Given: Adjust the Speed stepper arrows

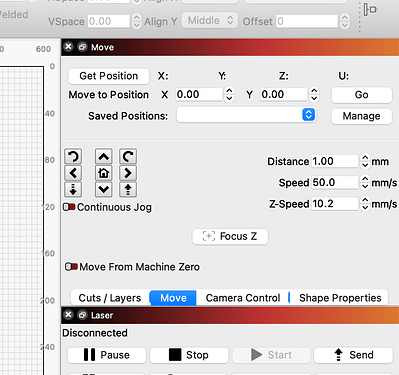Looking at the screenshot, I should tap(365, 182).
